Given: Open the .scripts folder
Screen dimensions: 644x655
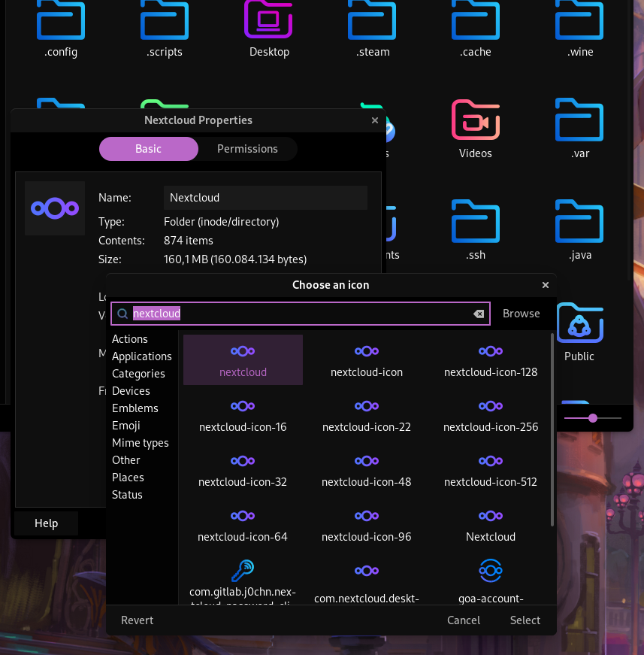Looking at the screenshot, I should click(x=165, y=29).
